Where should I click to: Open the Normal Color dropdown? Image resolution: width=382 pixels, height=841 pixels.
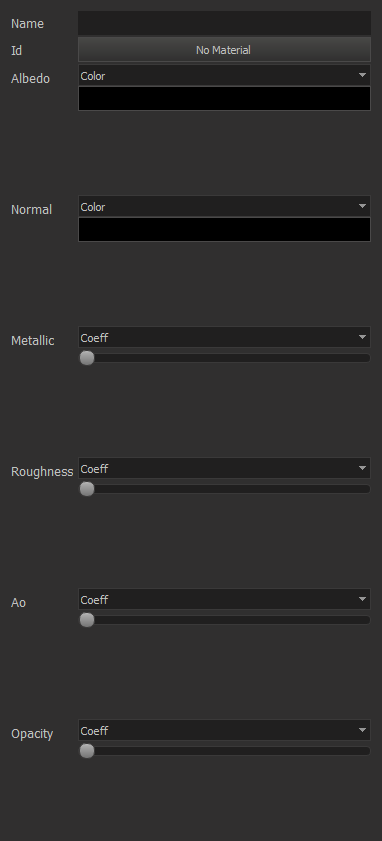(x=224, y=206)
